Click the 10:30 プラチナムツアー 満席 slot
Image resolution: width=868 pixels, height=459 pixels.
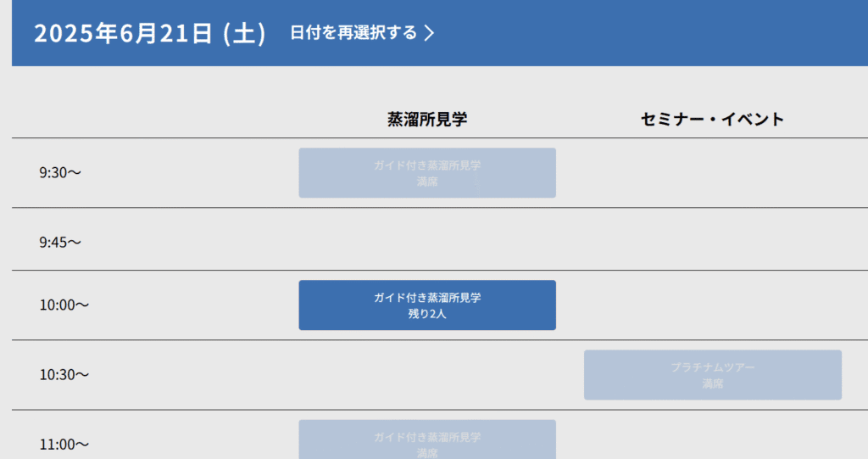[x=712, y=375]
